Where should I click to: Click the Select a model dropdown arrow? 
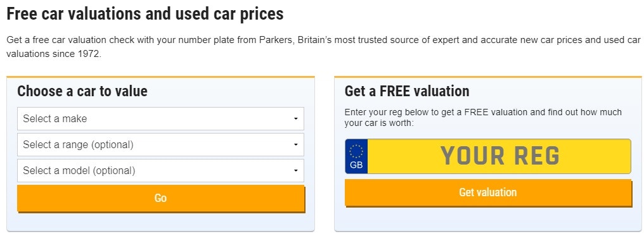tap(296, 171)
